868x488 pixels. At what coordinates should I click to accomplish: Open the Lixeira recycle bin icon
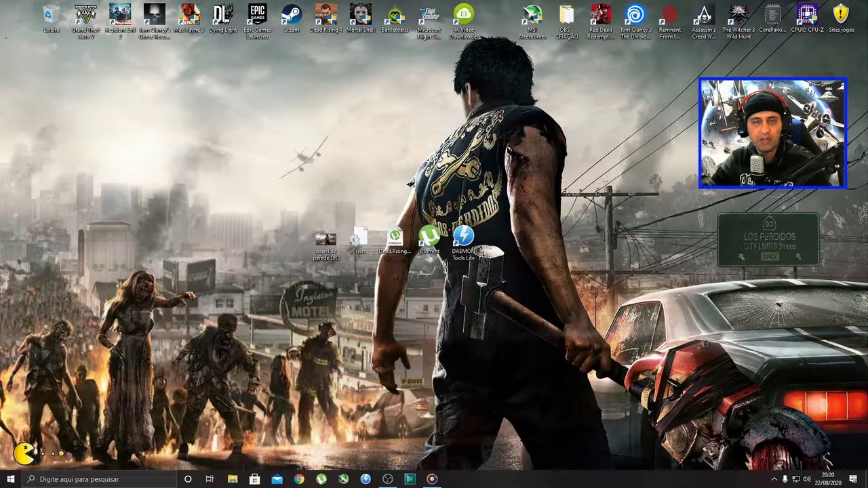coord(52,20)
